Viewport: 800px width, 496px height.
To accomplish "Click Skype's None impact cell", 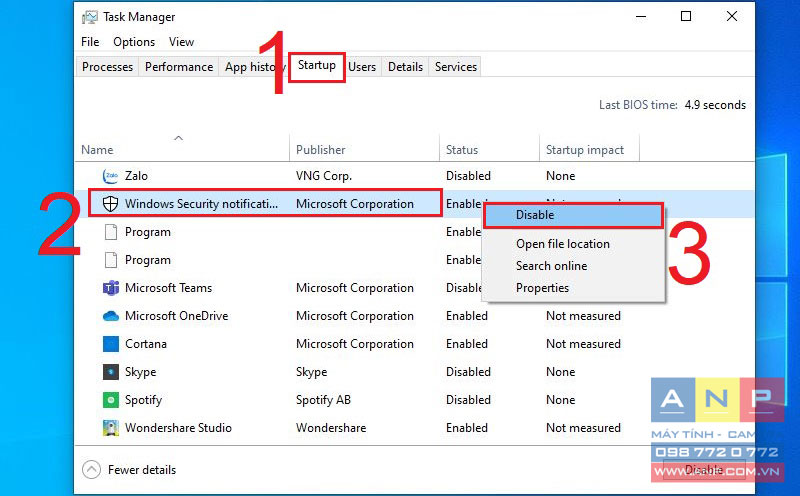I will click(x=561, y=372).
